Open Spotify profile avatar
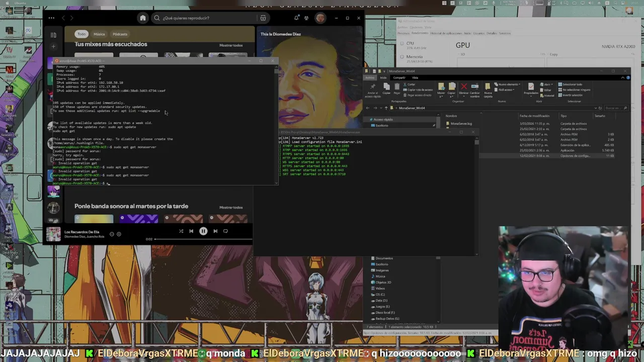Screen dimensions: 644x362 [320, 18]
